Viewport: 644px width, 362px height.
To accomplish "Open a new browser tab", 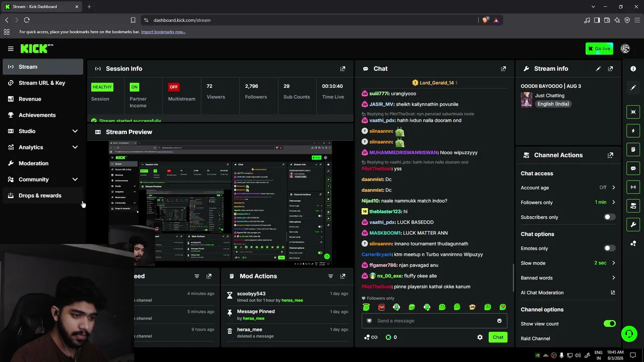I will pyautogui.click(x=89, y=7).
